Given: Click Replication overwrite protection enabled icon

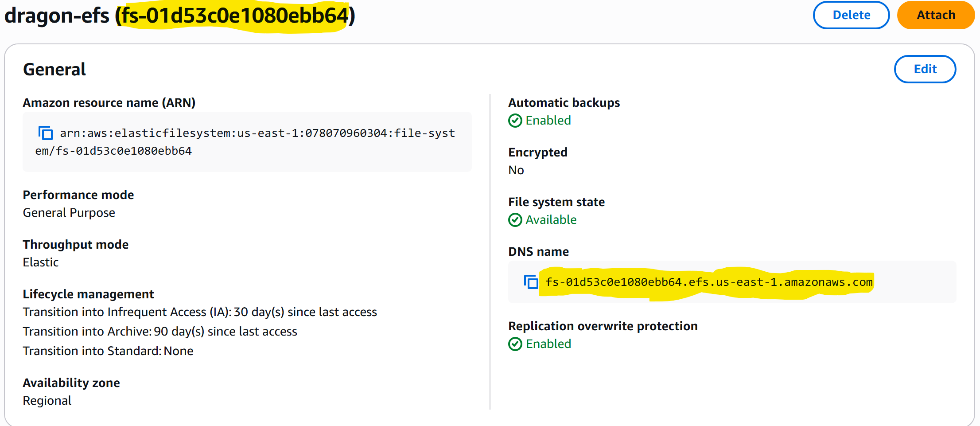Looking at the screenshot, I should coord(515,344).
